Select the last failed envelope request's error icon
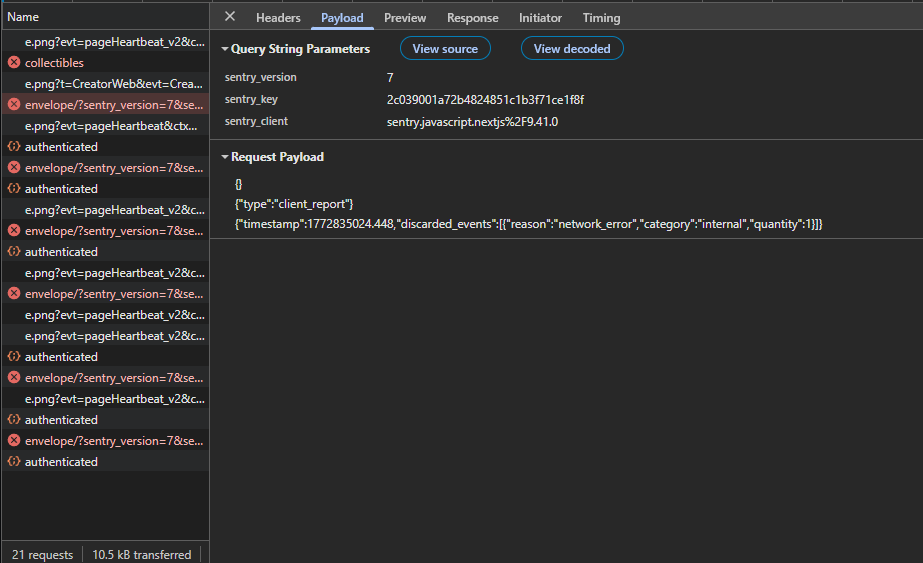The height and width of the screenshot is (563, 923). [x=14, y=441]
